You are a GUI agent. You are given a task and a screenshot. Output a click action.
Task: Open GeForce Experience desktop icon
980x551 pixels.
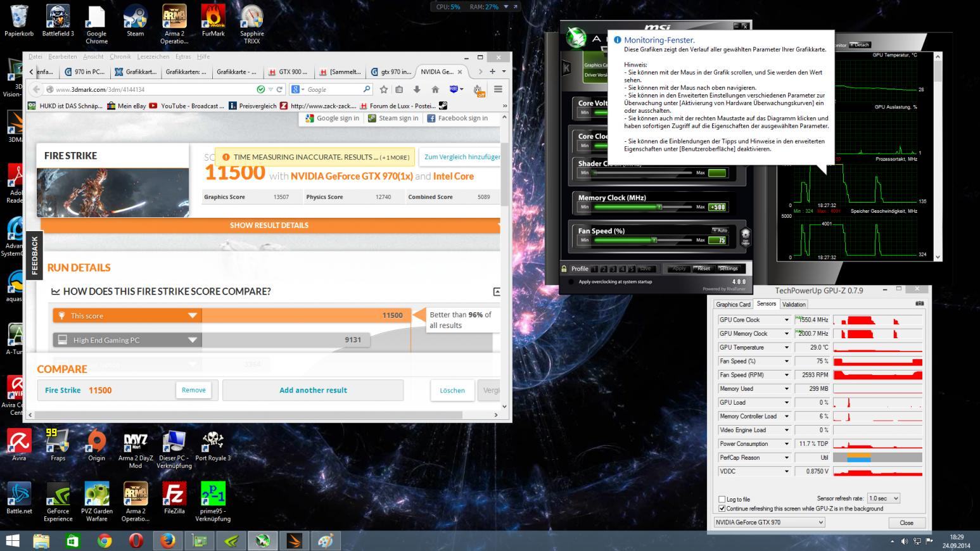click(58, 502)
